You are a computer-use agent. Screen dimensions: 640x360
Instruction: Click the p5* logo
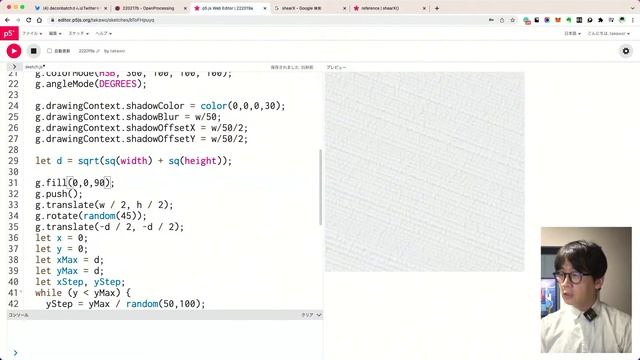[x=9, y=33]
